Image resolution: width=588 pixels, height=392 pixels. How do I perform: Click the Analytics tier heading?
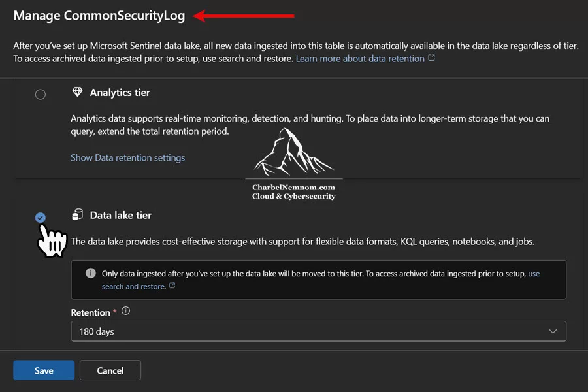click(120, 93)
